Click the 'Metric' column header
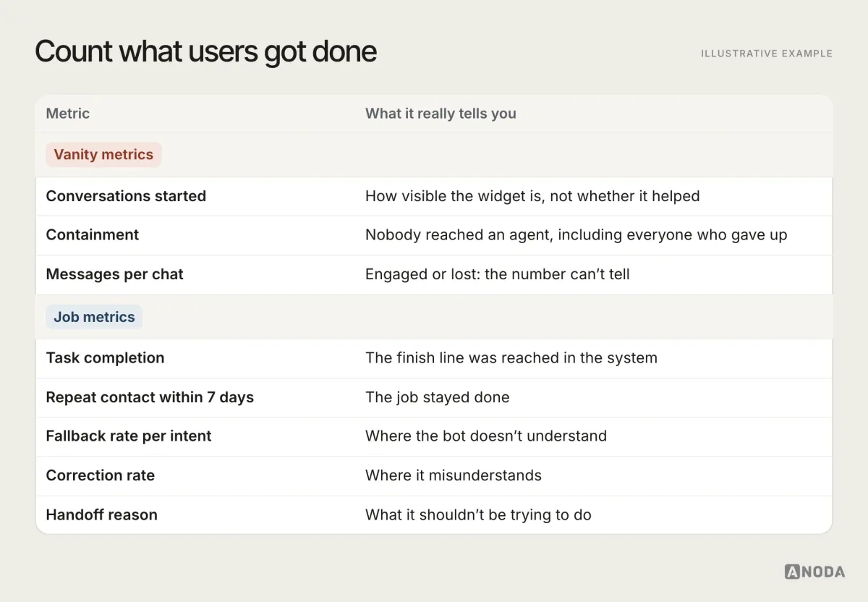Viewport: 868px width, 602px height. click(68, 114)
